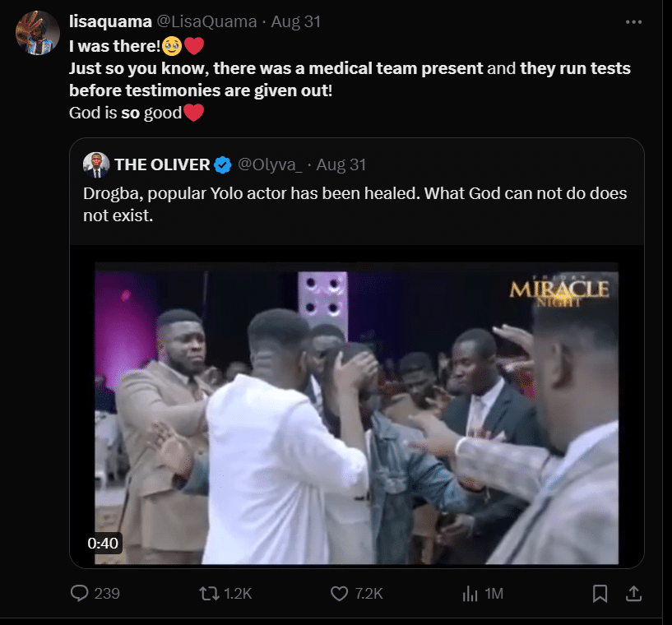Click THE OLIVER display name
Image resolution: width=672 pixels, height=625 pixels.
(x=162, y=164)
